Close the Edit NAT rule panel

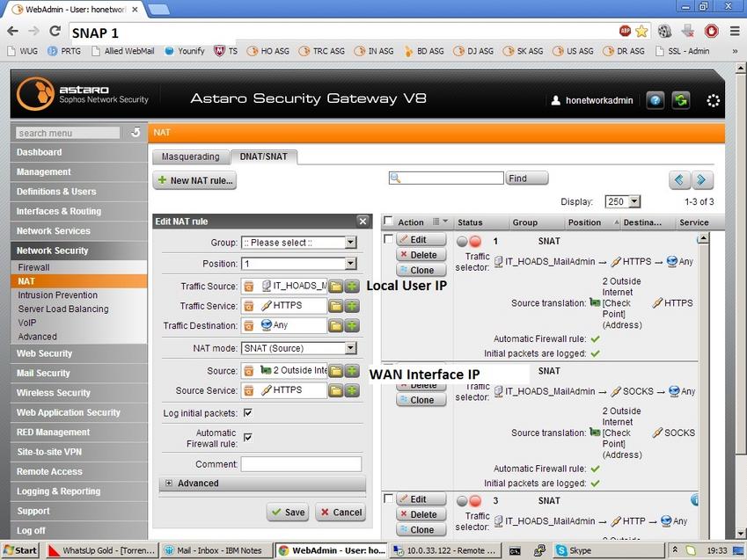[x=363, y=221]
